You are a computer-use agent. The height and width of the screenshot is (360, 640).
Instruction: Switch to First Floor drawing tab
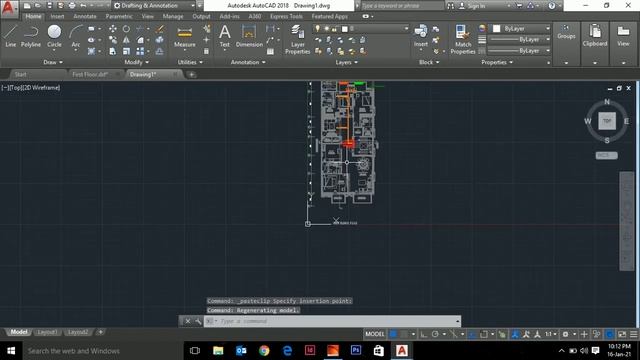[x=90, y=74]
